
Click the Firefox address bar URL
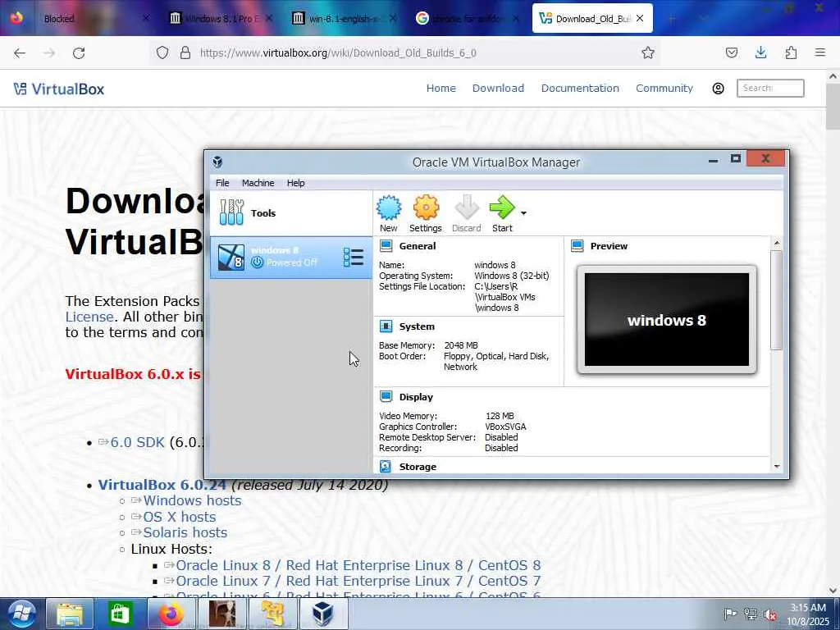pyautogui.click(x=338, y=52)
